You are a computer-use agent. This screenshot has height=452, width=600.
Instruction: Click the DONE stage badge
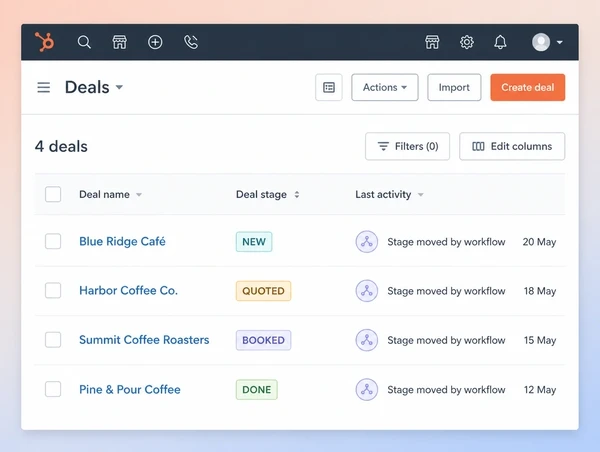pyautogui.click(x=257, y=390)
